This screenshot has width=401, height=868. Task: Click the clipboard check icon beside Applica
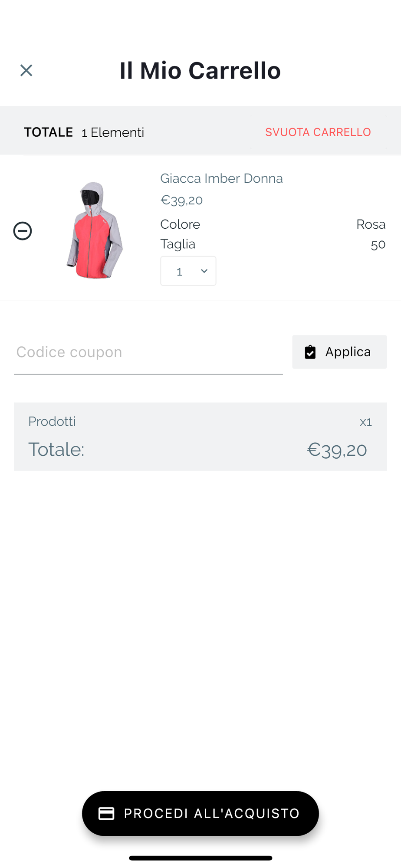310,352
